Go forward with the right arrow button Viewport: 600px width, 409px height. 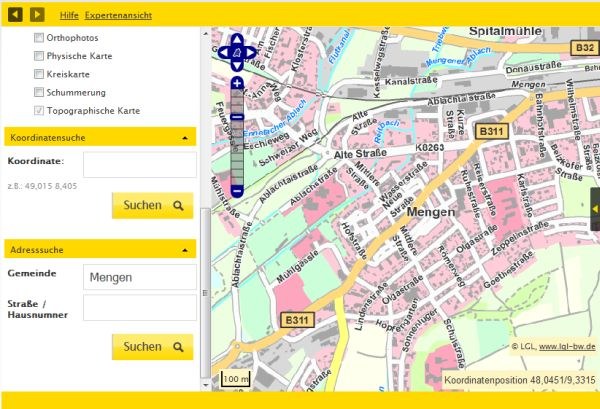[37, 15]
